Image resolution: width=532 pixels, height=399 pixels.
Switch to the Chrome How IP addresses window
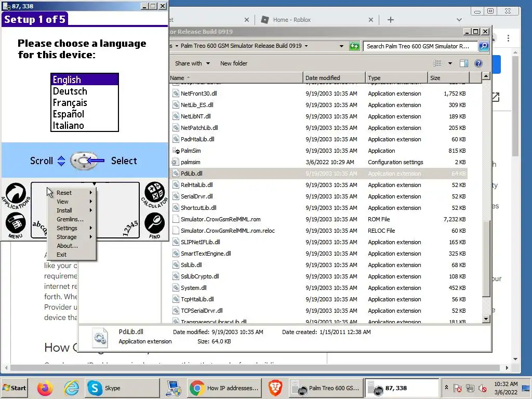[224, 388]
